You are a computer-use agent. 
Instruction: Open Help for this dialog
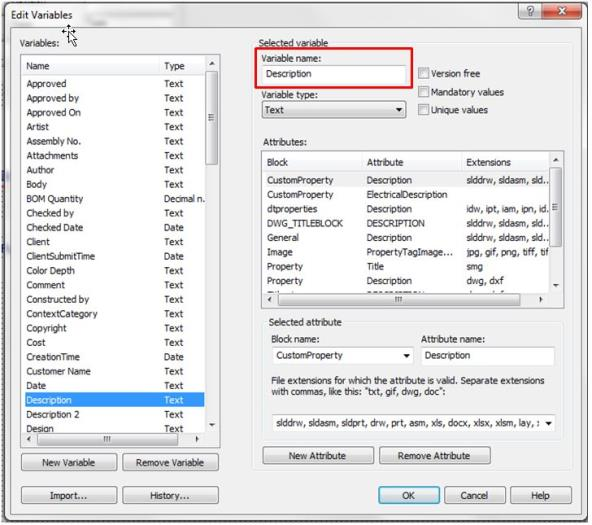[540, 495]
